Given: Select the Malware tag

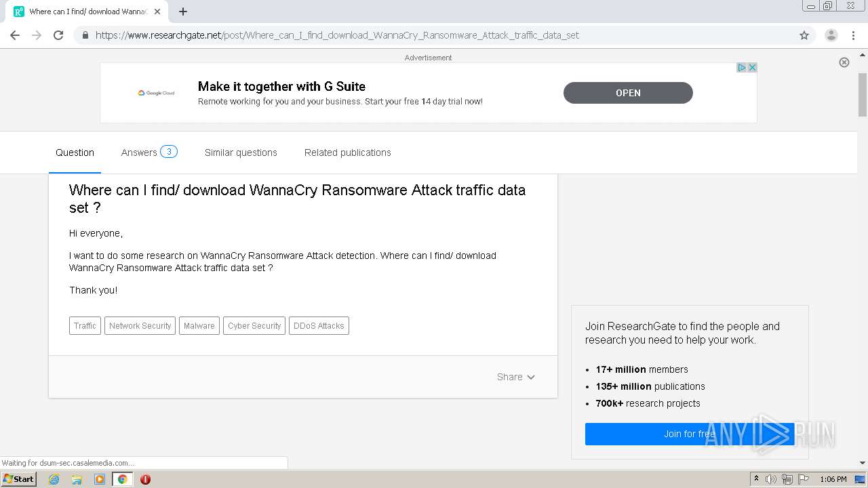Looking at the screenshot, I should 199,326.
